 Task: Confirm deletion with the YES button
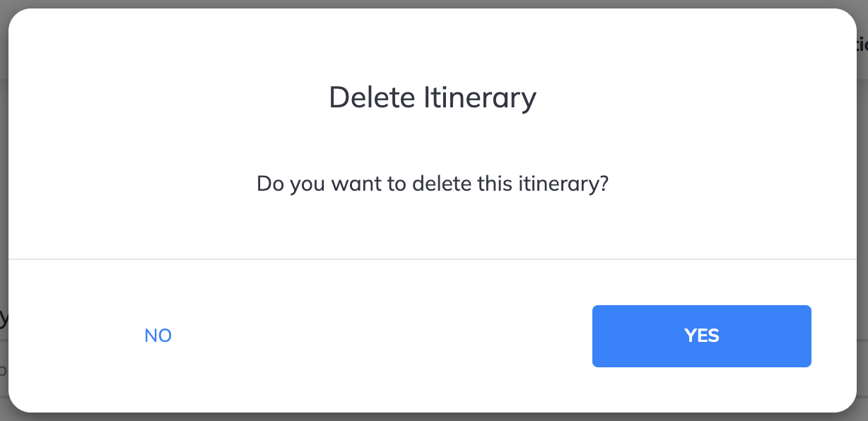tap(701, 336)
